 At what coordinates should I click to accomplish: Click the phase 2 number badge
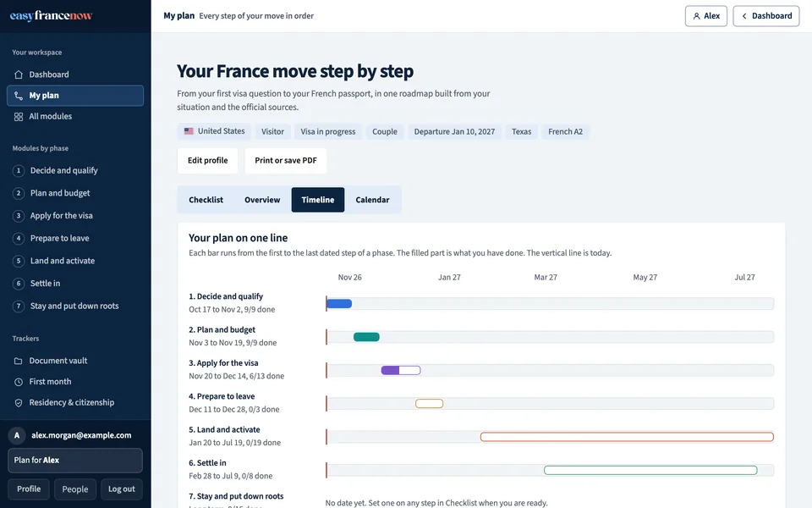pyautogui.click(x=19, y=193)
